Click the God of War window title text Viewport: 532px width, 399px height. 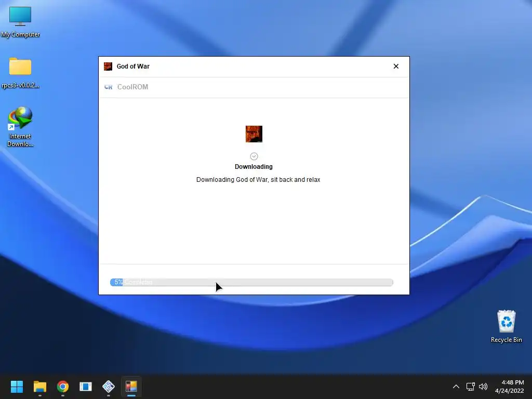(133, 66)
